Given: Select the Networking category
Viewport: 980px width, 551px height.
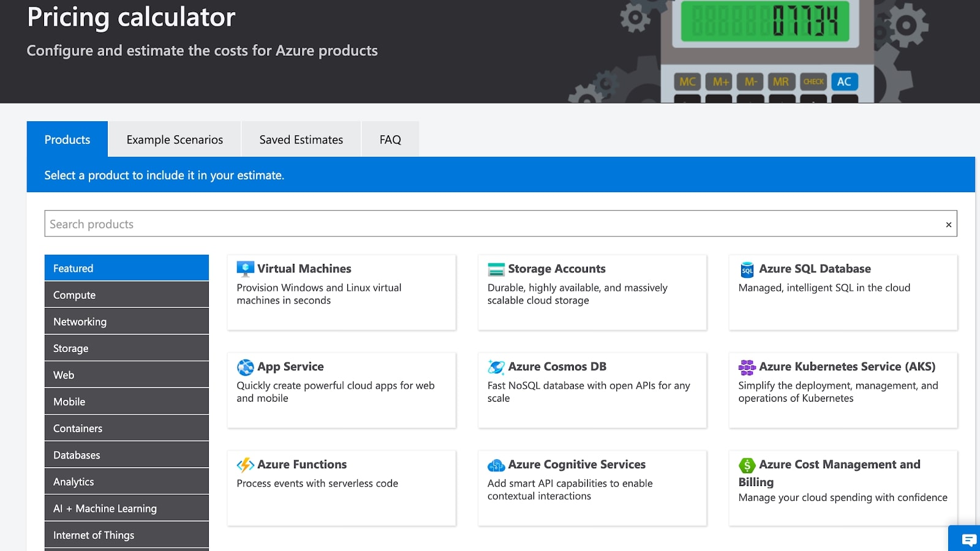Looking at the screenshot, I should (x=127, y=321).
